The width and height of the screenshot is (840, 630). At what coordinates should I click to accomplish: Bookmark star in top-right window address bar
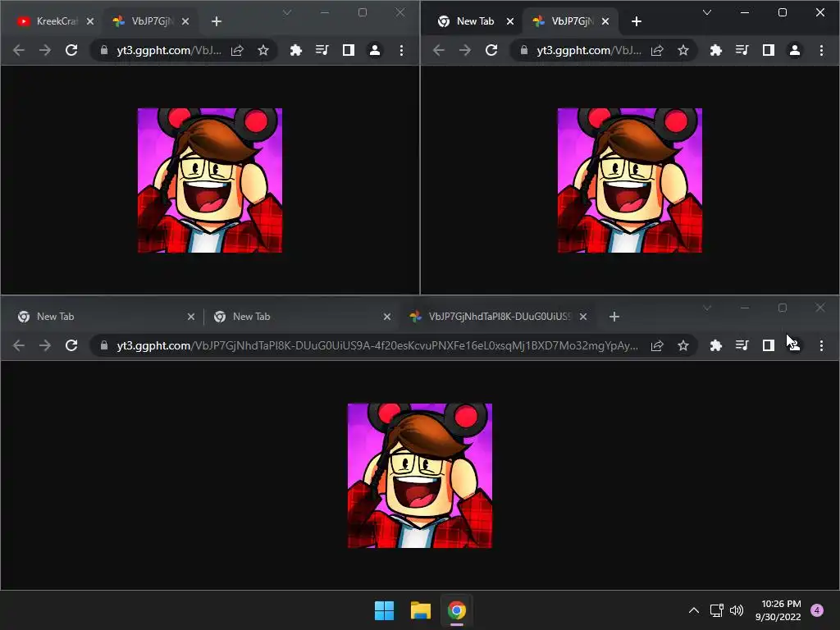tap(683, 50)
